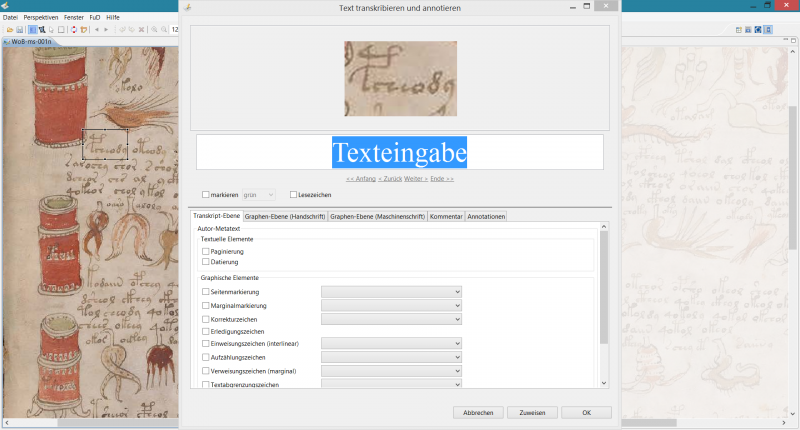Open the Fenster menu
The width and height of the screenshot is (800, 430).
(73, 17)
